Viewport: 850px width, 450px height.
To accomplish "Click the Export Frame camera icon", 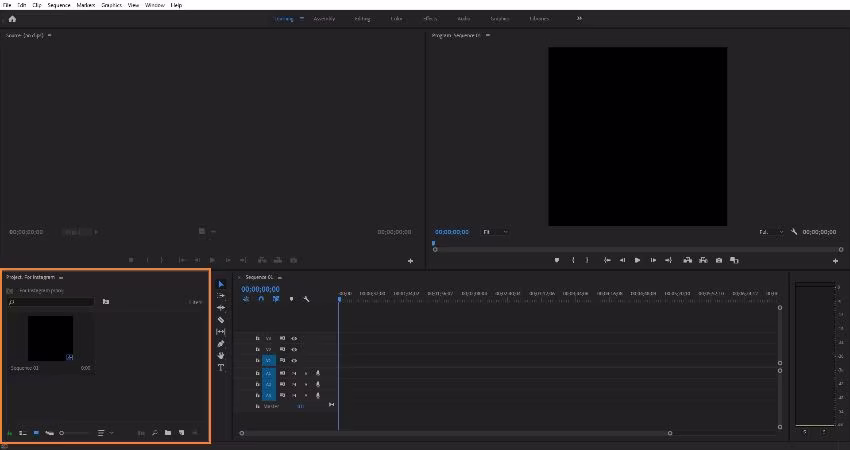I will [719, 260].
